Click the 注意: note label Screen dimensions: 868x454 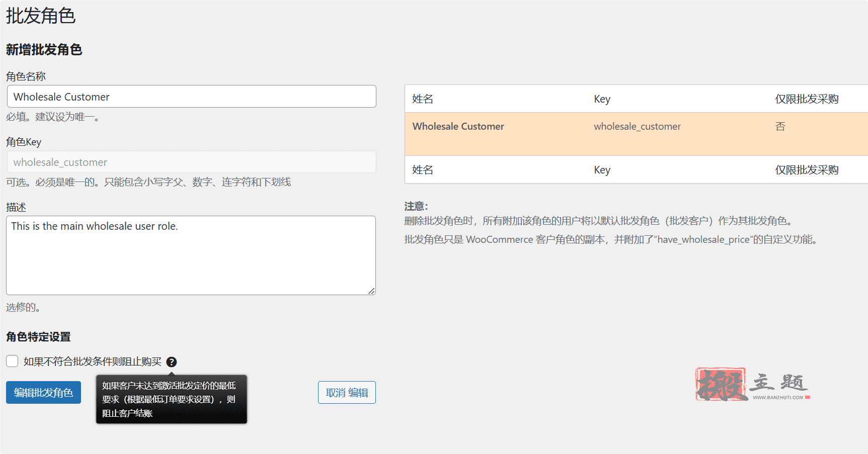(416, 206)
